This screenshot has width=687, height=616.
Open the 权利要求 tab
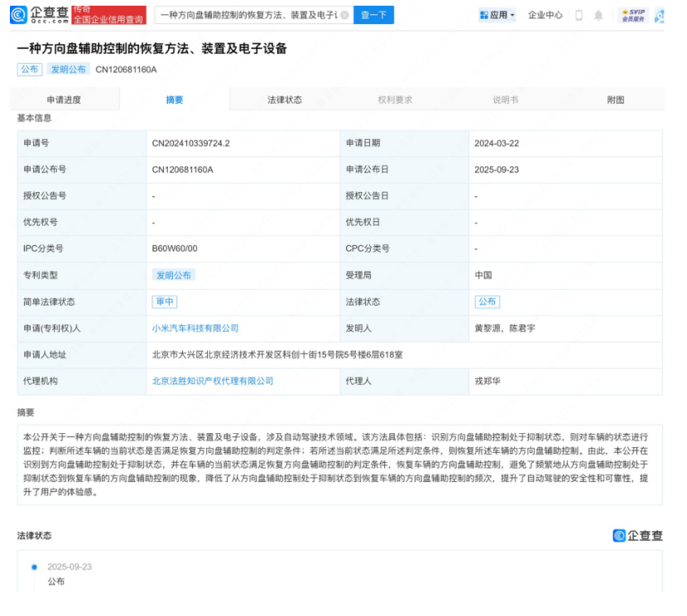tap(395, 100)
